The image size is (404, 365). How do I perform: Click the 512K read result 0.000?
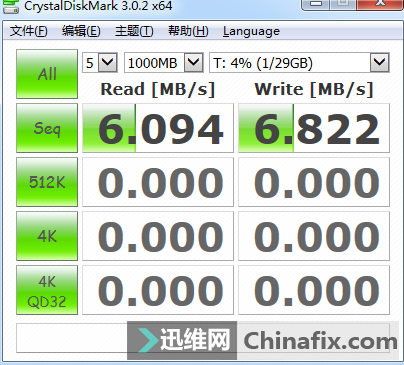158,182
